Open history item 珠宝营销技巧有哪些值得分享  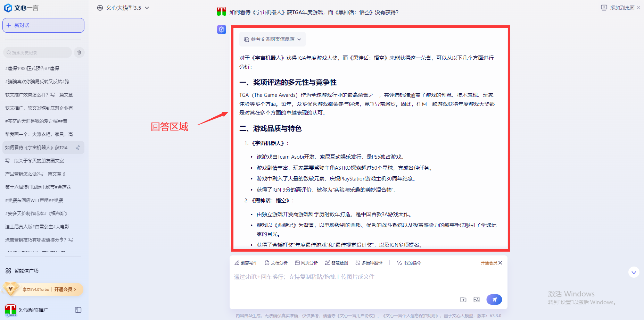coord(39,240)
